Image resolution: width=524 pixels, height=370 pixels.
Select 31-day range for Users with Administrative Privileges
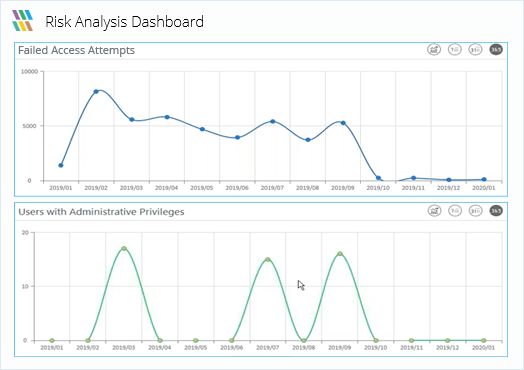coord(476,211)
